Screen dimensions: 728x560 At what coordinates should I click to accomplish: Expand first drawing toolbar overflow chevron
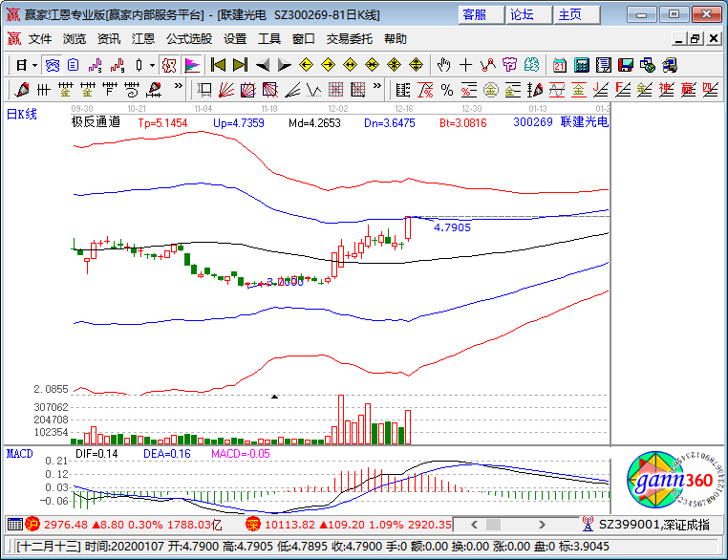click(178, 86)
